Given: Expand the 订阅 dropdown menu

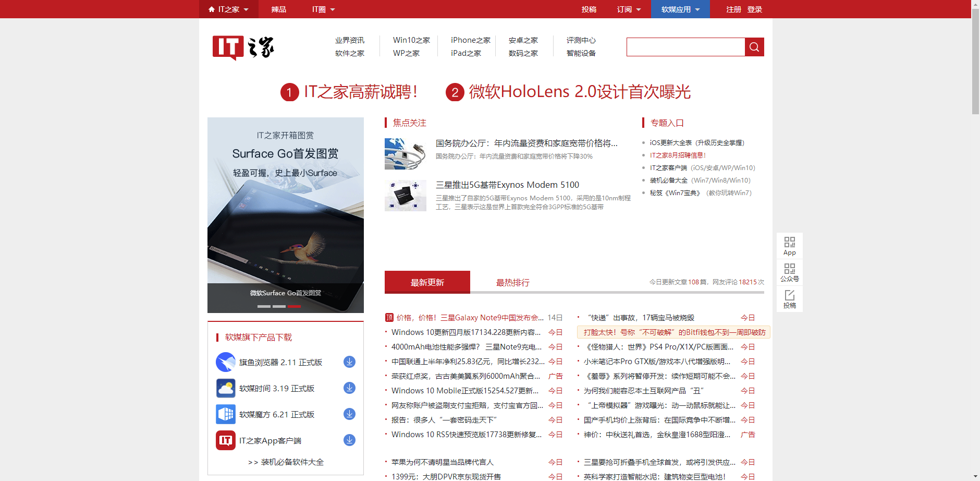Looking at the screenshot, I should click(x=629, y=9).
